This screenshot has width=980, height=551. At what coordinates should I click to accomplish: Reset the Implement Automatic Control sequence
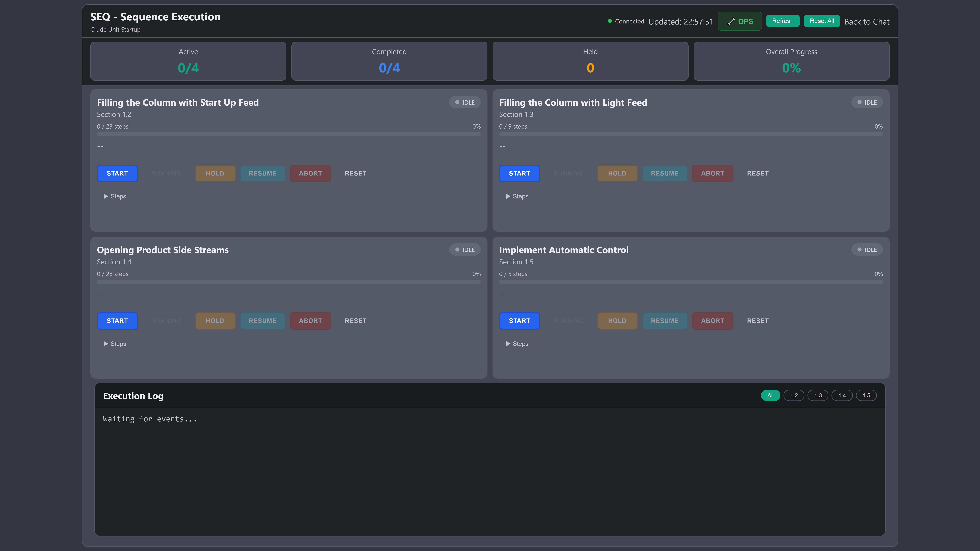(x=758, y=321)
